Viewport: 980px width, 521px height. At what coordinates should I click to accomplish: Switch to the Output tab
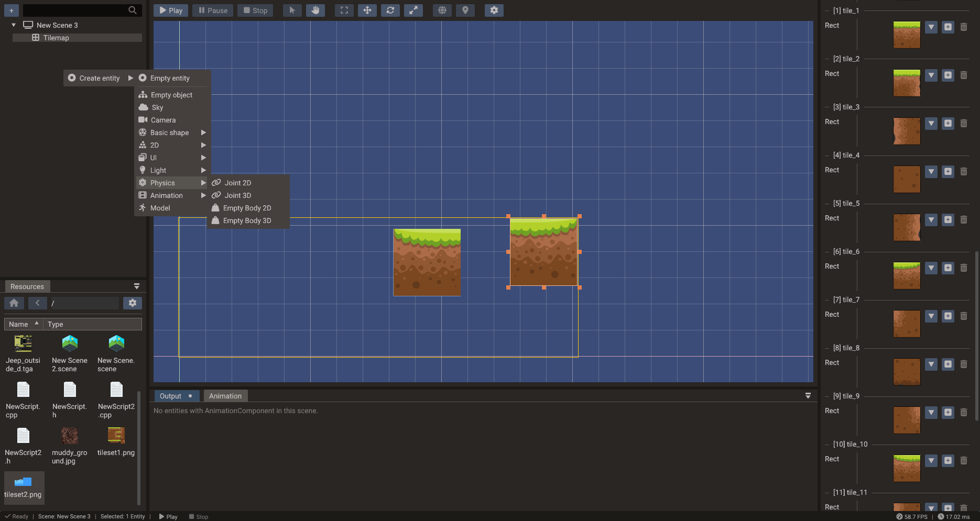(x=176, y=396)
